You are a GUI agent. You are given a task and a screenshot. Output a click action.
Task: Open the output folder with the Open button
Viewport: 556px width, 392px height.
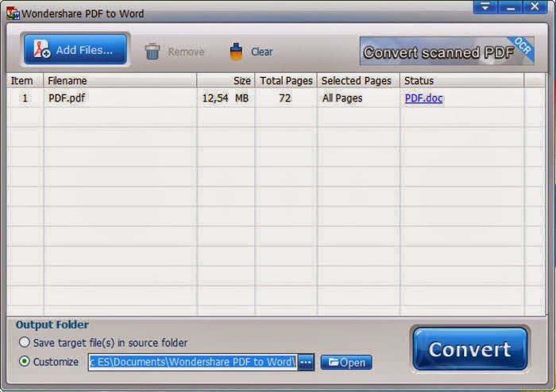[346, 363]
